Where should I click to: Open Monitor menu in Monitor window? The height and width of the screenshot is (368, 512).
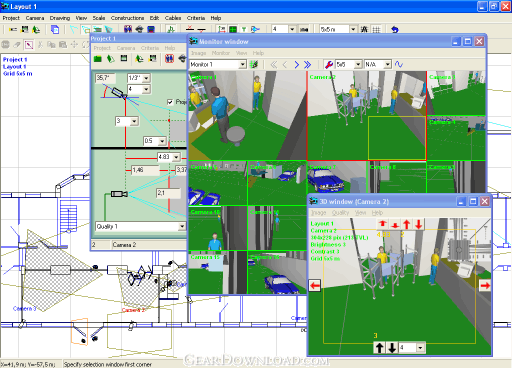(x=221, y=53)
